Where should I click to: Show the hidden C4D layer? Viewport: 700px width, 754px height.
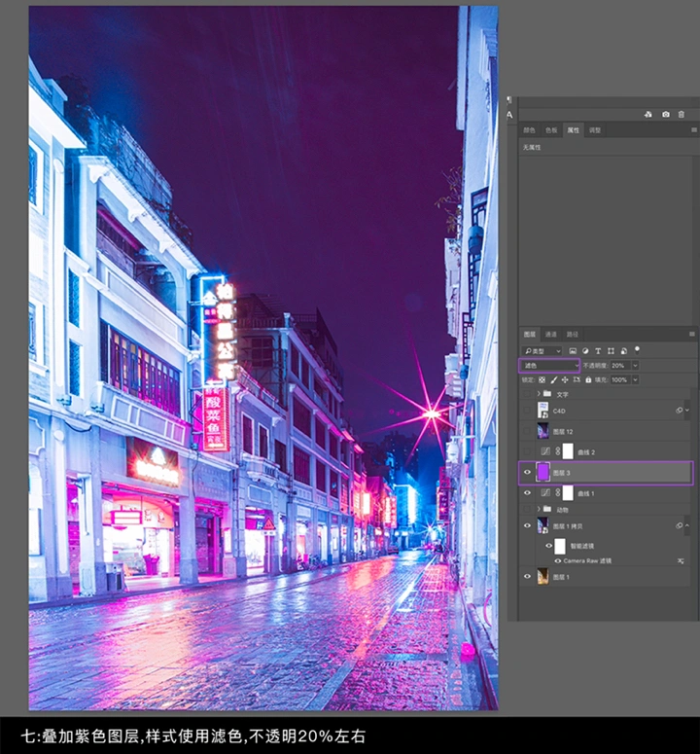(x=528, y=411)
